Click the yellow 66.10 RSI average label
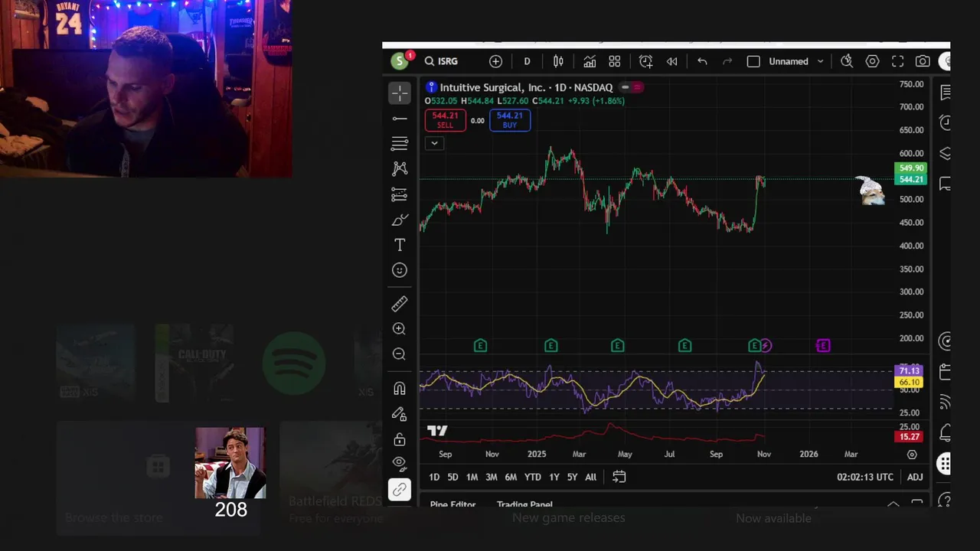The height and width of the screenshot is (551, 980). (x=909, y=382)
